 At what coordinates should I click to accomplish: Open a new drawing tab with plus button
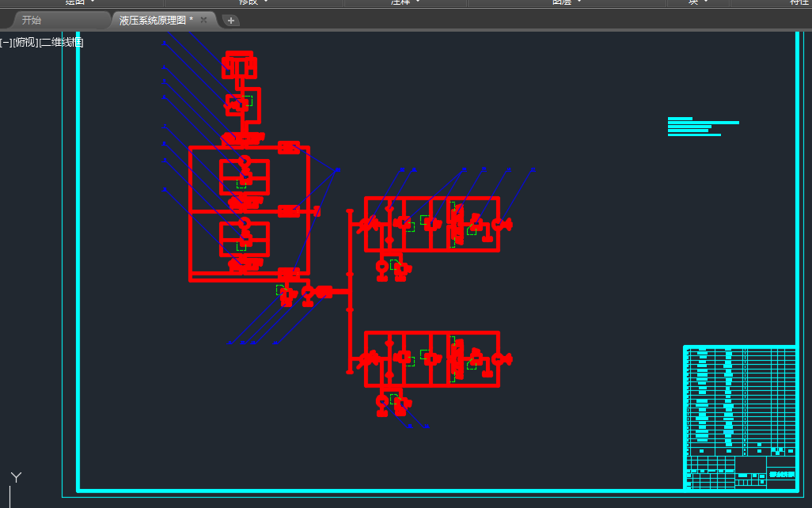231,21
